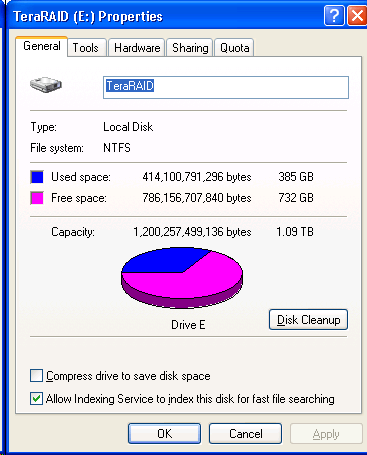The image size is (367, 455).
Task: Click the Cancel button
Action: [x=246, y=434]
